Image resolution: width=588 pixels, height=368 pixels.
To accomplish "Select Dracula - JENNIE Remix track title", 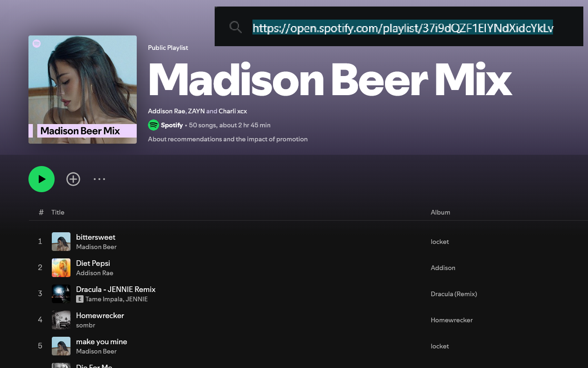I will 116,289.
